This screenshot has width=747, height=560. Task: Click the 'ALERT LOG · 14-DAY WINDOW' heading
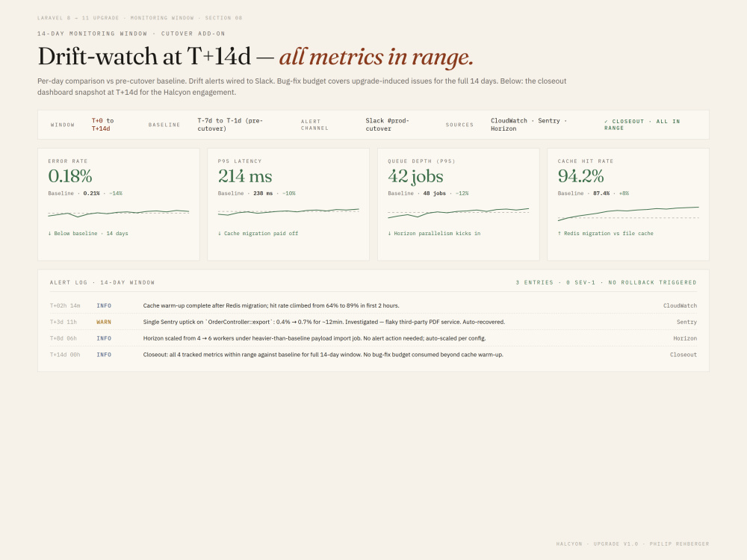pos(102,282)
